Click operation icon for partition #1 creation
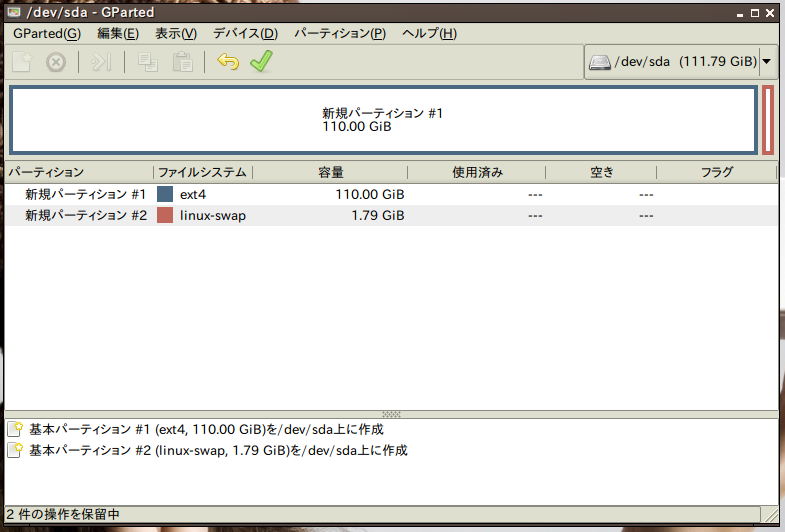 pos(16,429)
